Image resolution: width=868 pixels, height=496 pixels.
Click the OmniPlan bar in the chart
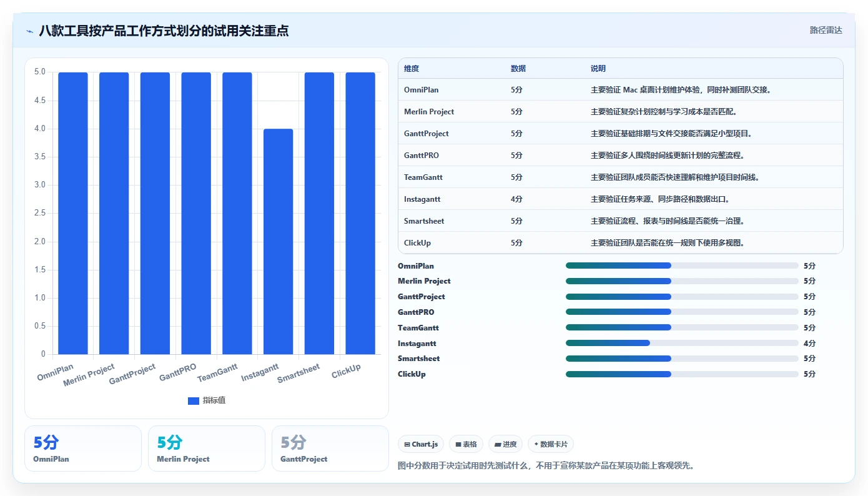(x=73, y=213)
